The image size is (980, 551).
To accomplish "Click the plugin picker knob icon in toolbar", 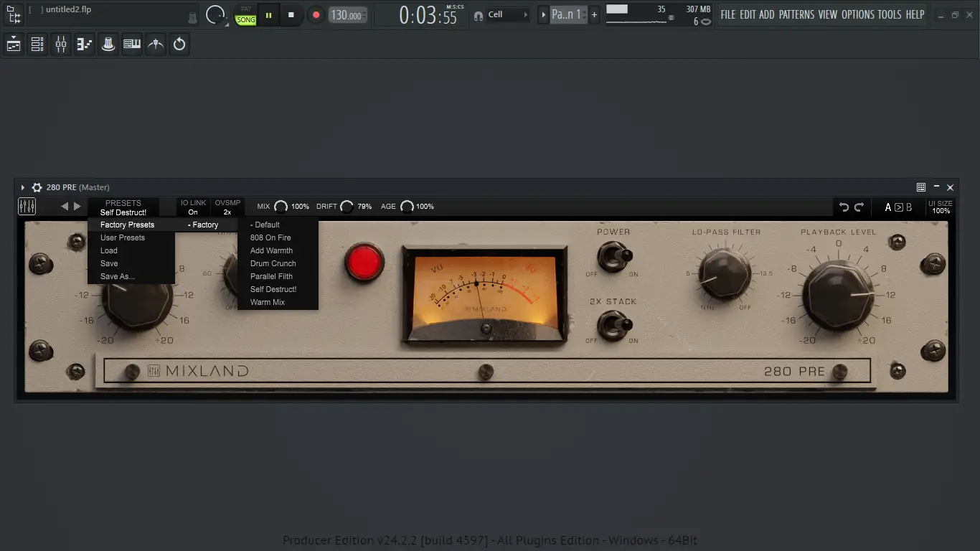I will pyautogui.click(x=108, y=44).
